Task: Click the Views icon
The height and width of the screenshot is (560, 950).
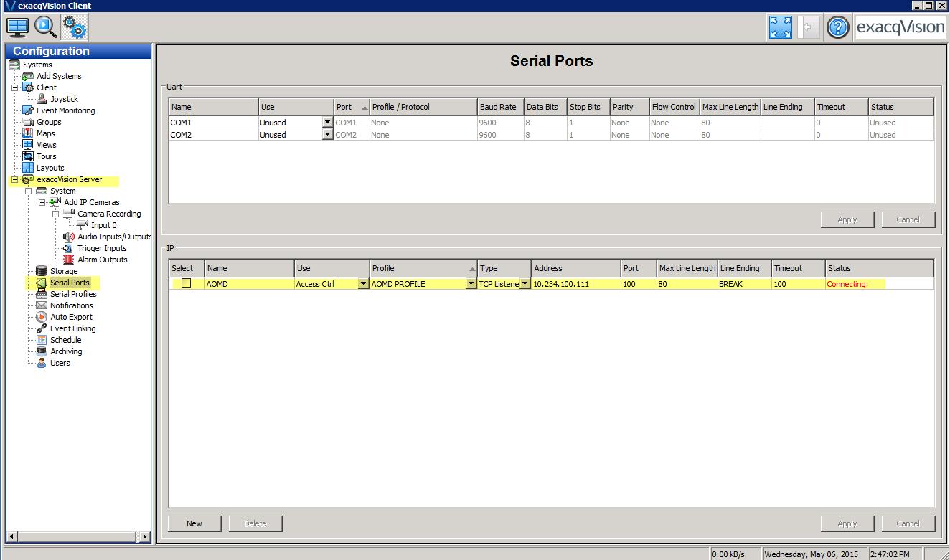Action: (28, 145)
